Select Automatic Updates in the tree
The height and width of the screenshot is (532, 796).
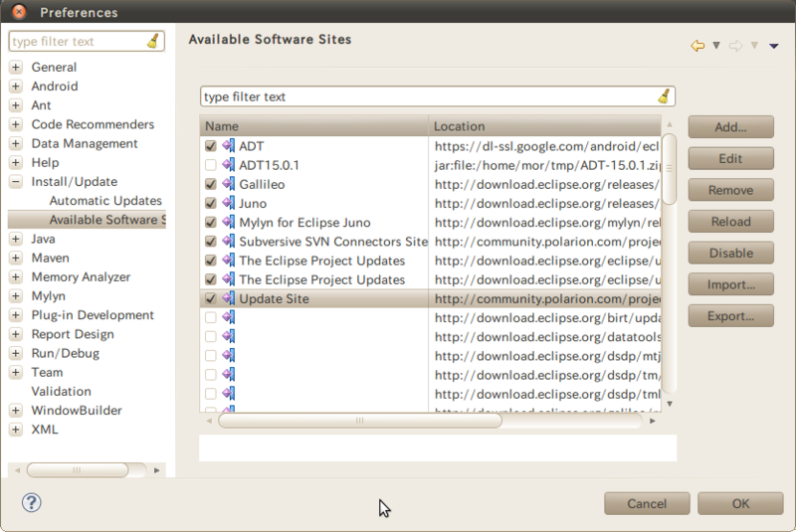point(105,201)
